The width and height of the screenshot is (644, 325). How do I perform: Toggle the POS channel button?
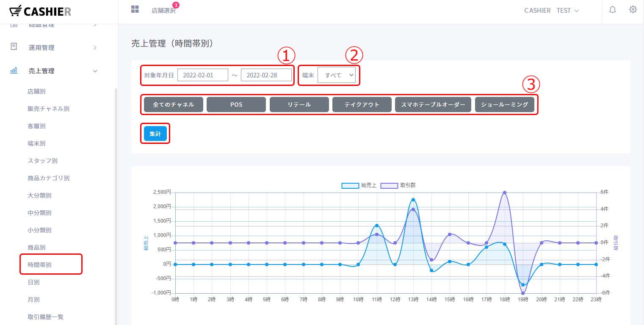click(x=236, y=105)
